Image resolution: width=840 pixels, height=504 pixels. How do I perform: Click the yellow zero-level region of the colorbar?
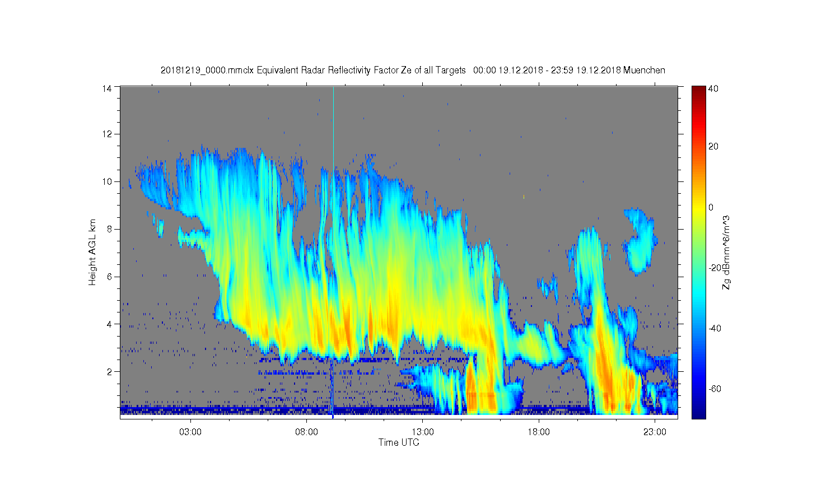point(698,207)
